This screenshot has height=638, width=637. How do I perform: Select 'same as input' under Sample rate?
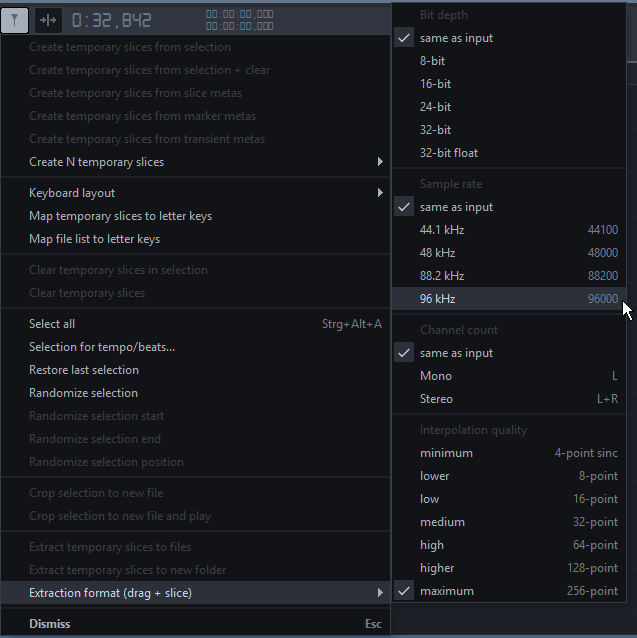click(456, 207)
